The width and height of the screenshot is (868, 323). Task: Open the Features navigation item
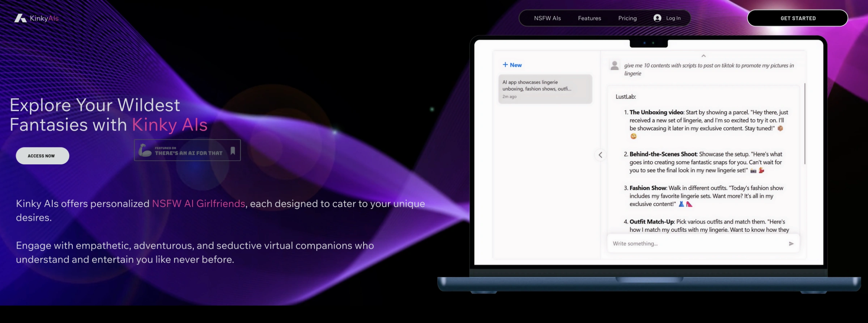pos(589,18)
